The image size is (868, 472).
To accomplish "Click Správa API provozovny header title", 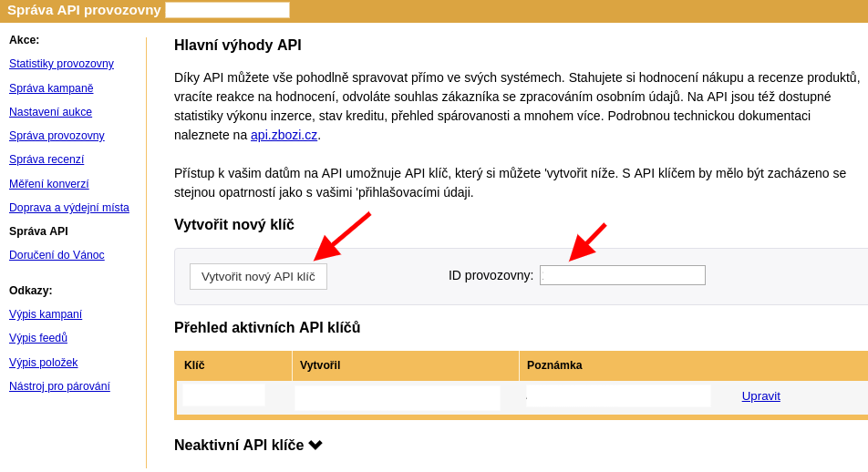I will (x=84, y=10).
